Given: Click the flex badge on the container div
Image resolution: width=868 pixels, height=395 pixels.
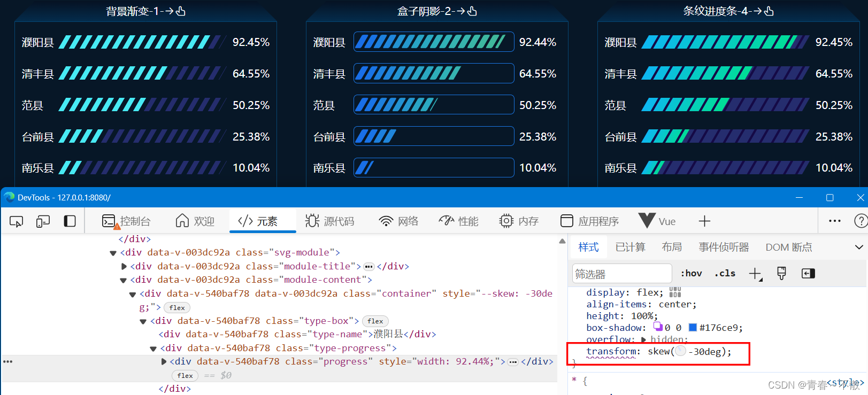Looking at the screenshot, I should (x=177, y=307).
